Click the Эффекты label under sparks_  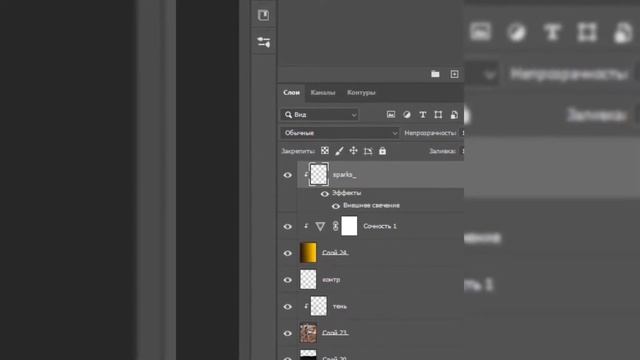(346, 193)
